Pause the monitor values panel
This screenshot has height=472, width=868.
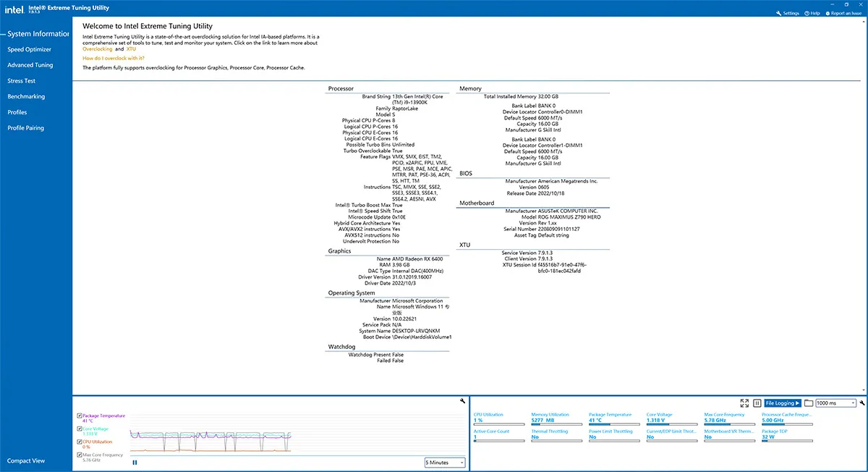(x=757, y=403)
